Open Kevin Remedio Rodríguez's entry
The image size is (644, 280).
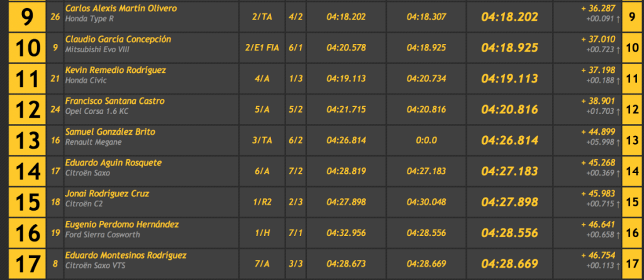coord(115,70)
